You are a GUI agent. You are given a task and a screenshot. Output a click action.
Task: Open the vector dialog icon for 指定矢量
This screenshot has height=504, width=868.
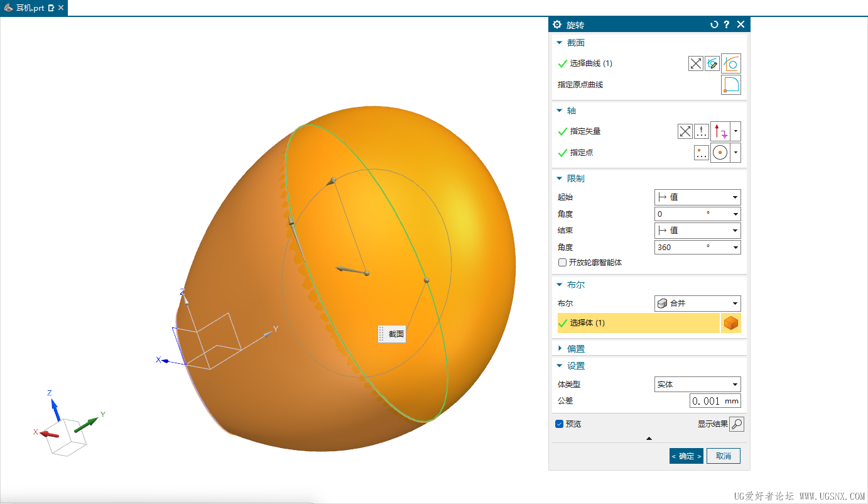pyautogui.click(x=701, y=131)
